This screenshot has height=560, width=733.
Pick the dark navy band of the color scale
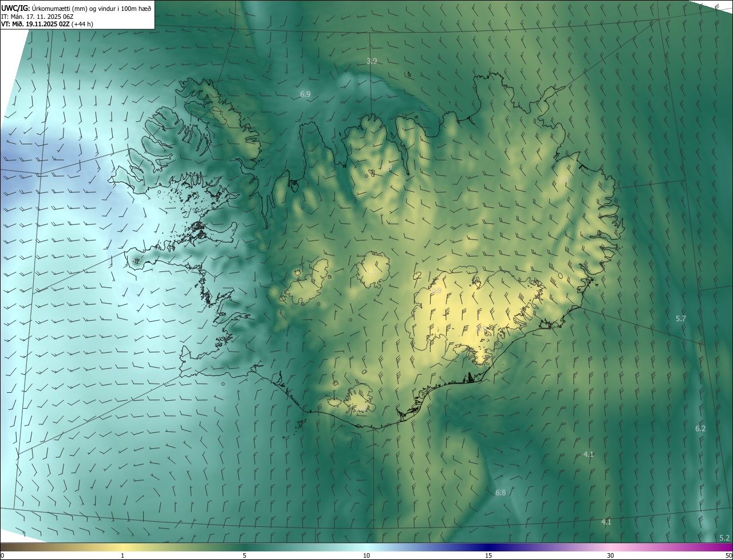tap(488, 547)
